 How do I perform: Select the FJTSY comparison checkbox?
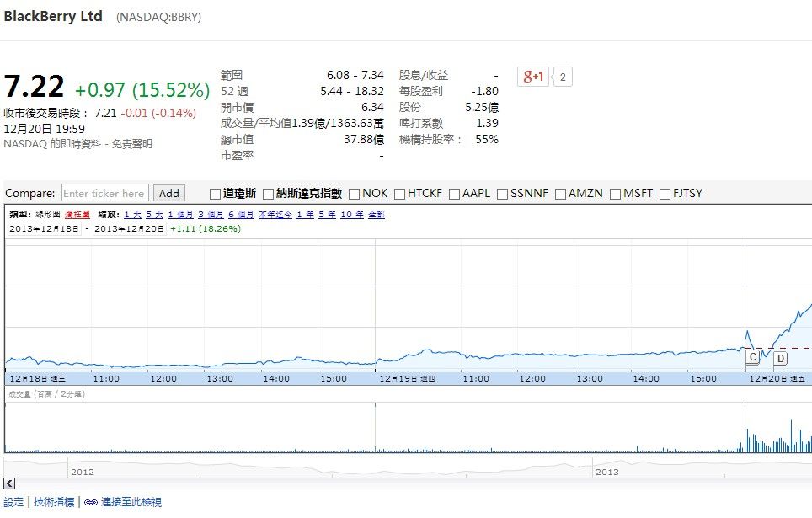[x=665, y=194]
